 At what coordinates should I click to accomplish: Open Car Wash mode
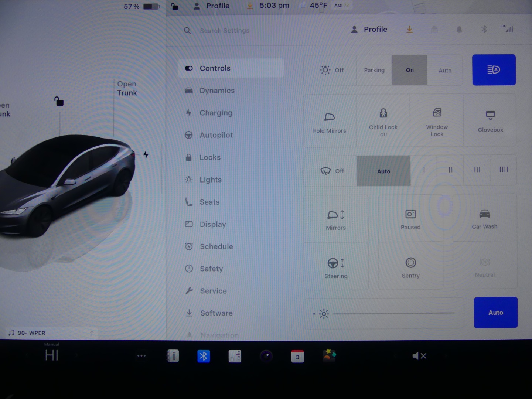click(484, 219)
